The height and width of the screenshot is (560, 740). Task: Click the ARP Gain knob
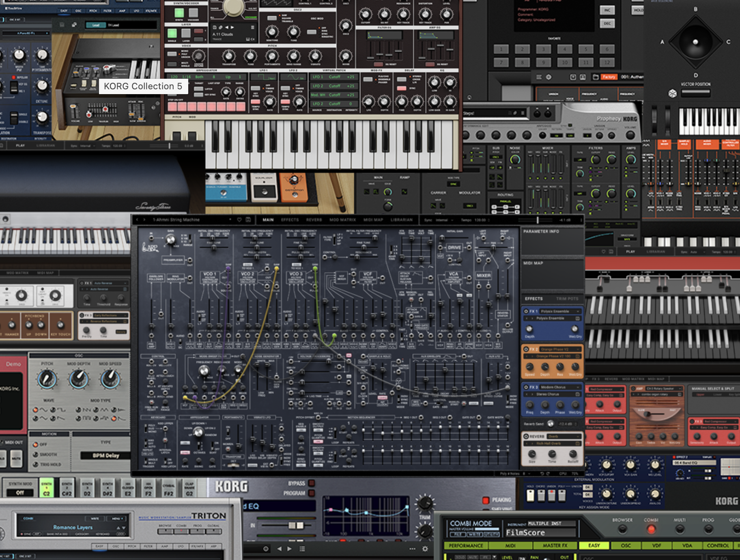coord(171,240)
